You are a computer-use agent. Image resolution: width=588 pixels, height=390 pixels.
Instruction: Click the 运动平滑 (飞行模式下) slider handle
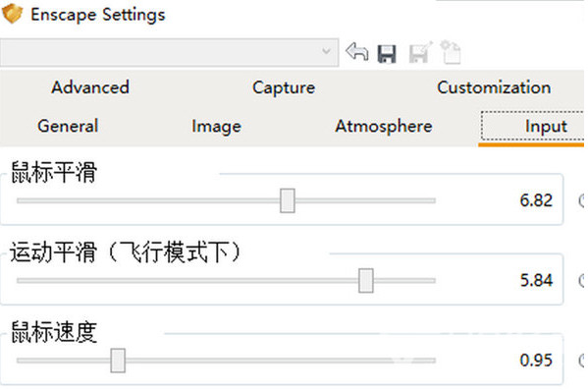[x=366, y=280]
